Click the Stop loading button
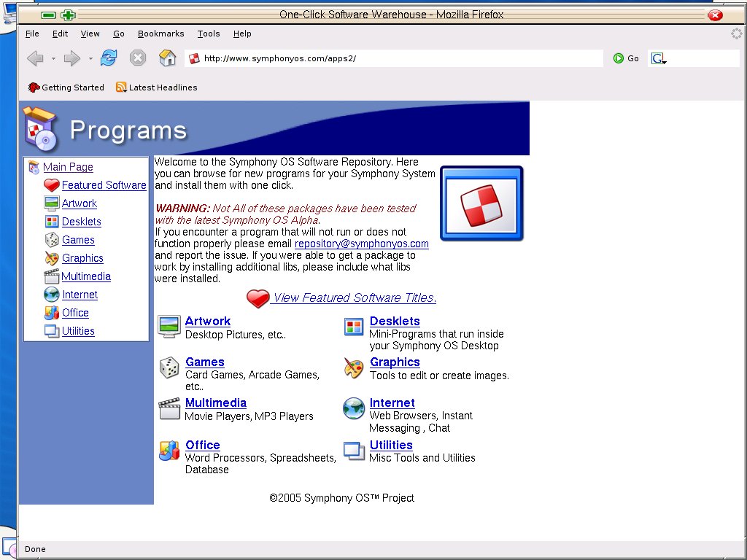This screenshot has width=747, height=560. (138, 58)
